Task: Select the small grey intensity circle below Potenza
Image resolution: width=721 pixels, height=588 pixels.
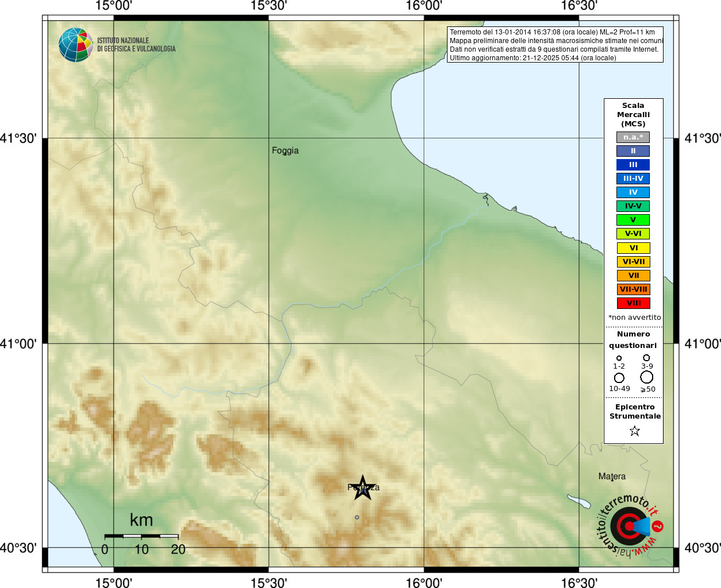Action: 357,517
